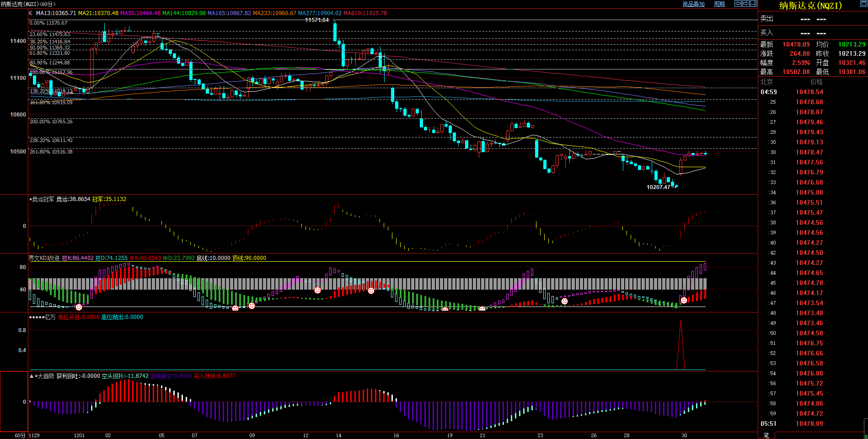Open the 周期 period link

pos(719,4)
